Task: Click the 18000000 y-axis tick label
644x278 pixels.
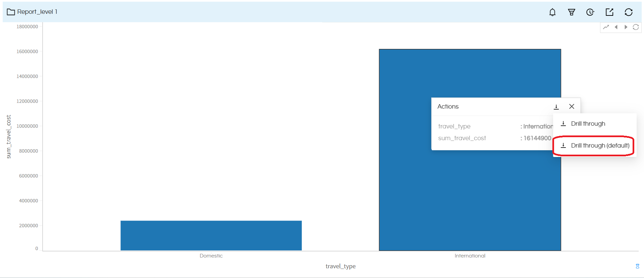Action: coord(27,27)
